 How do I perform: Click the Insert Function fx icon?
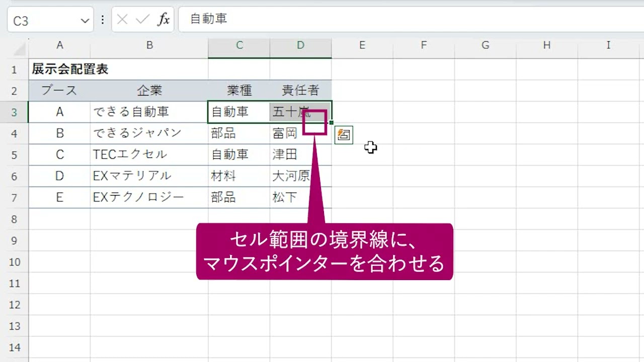pyautogui.click(x=164, y=20)
